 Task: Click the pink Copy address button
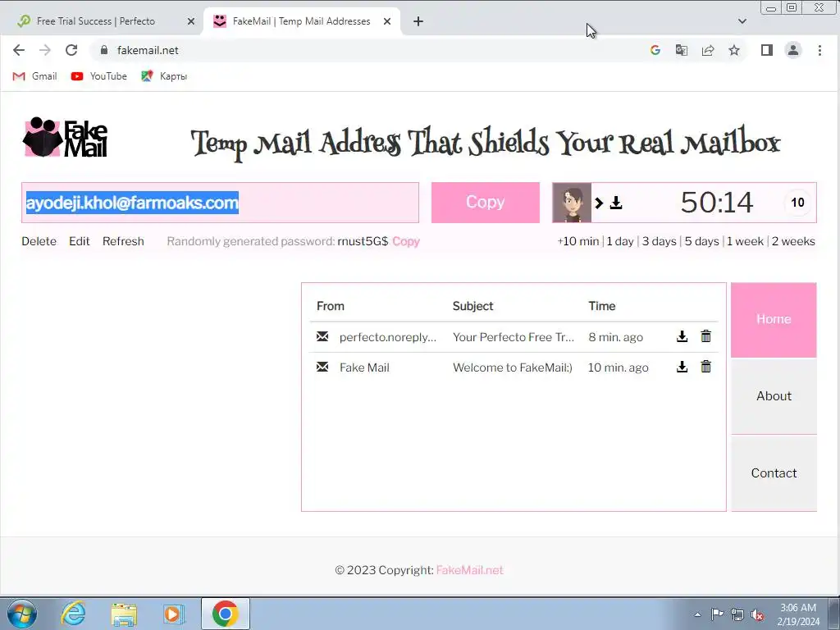pyautogui.click(x=486, y=203)
